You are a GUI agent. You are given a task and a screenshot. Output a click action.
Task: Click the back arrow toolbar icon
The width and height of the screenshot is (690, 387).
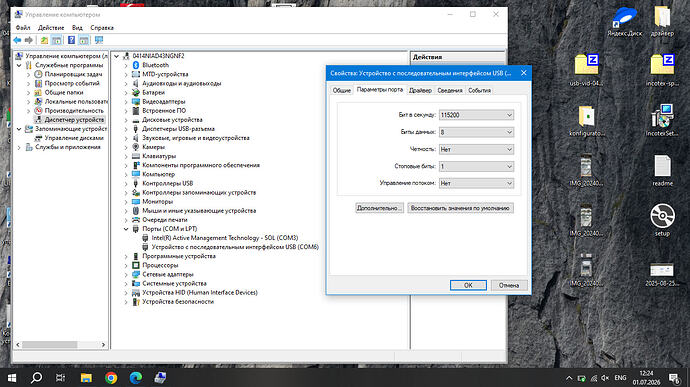point(17,40)
